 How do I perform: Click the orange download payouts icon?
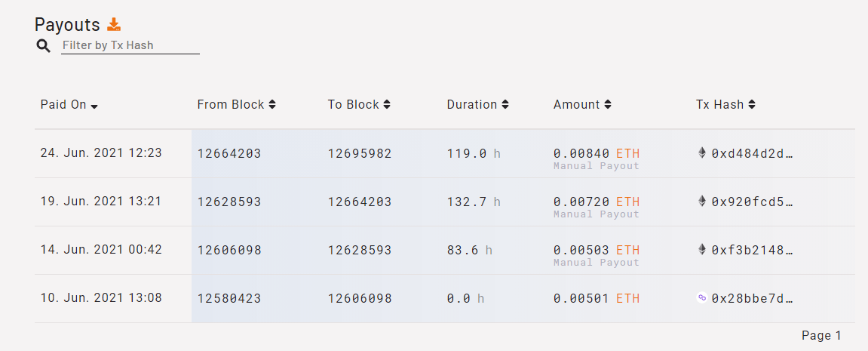click(x=114, y=25)
